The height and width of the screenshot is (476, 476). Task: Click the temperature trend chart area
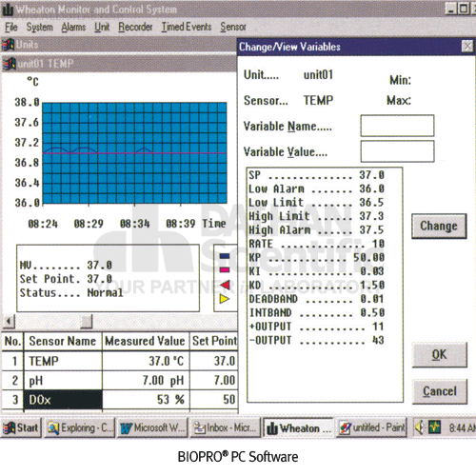point(134,153)
